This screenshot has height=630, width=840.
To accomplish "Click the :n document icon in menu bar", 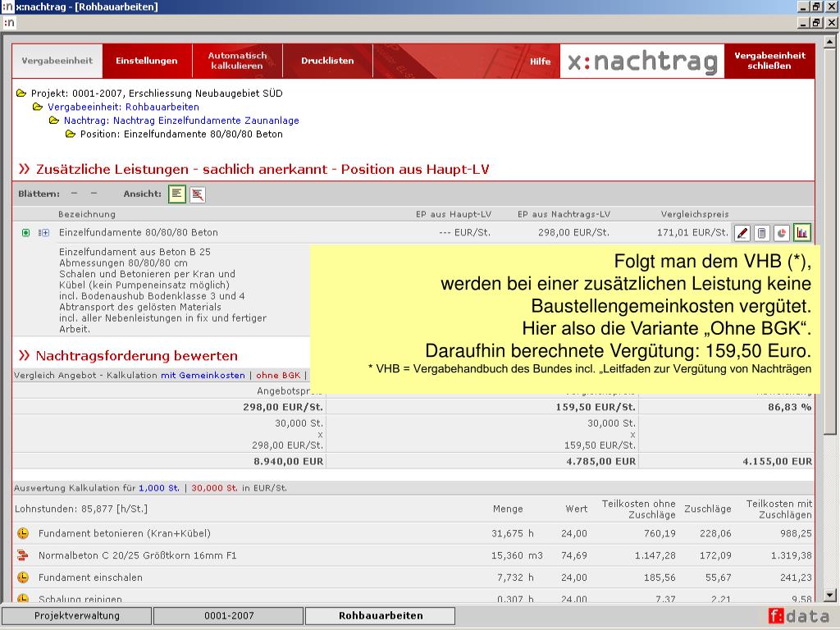I will (x=9, y=22).
